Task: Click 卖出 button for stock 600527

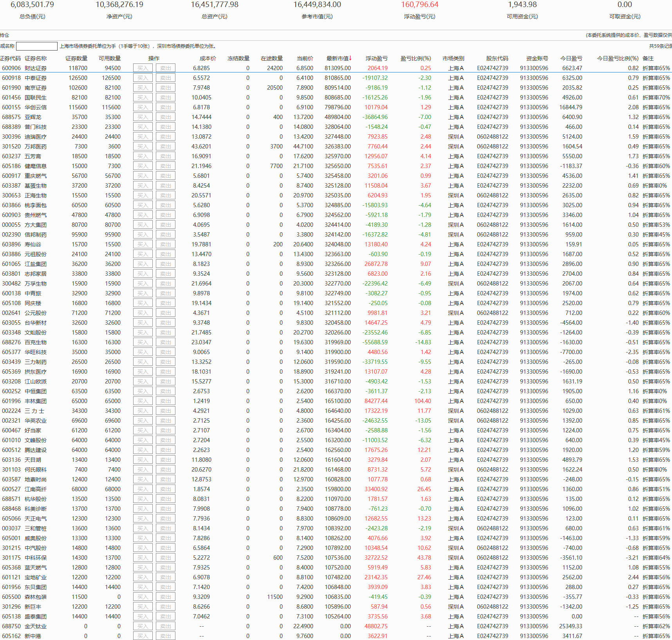Action: point(166,489)
